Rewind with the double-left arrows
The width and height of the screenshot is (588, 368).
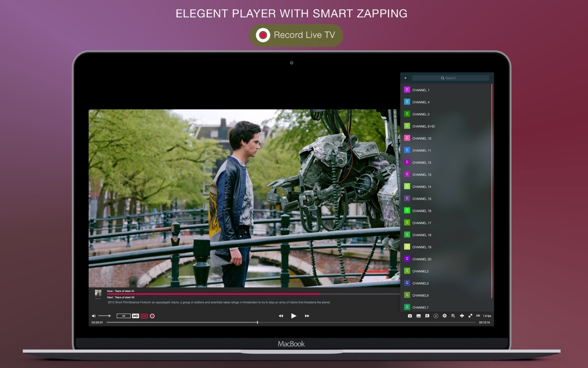click(281, 316)
